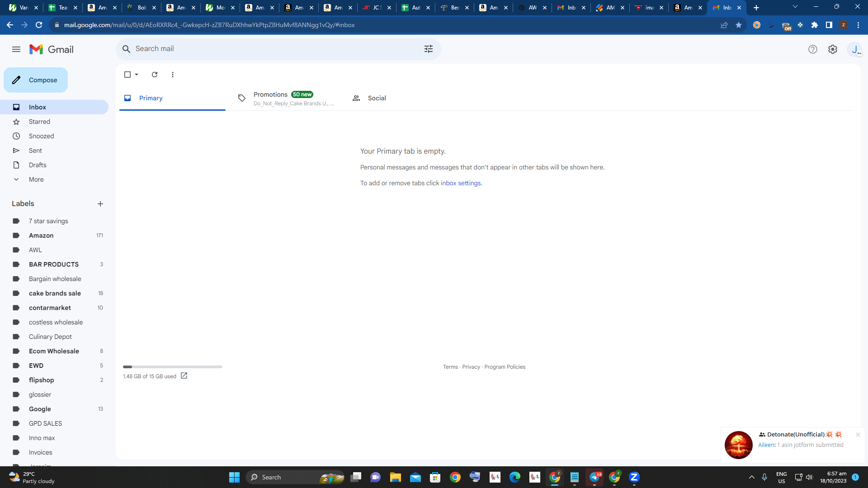868x488 pixels.
Task: Open File Explorer from taskbar
Action: tap(396, 477)
